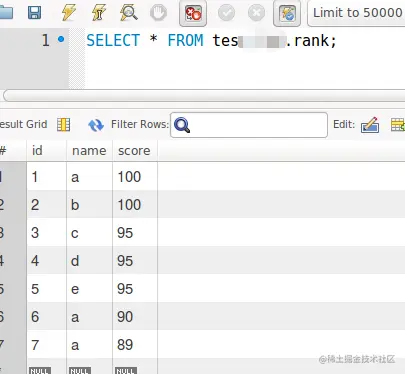Select name cell 'e' in row 5
This screenshot has height=374, width=405.
pyautogui.click(x=89, y=289)
